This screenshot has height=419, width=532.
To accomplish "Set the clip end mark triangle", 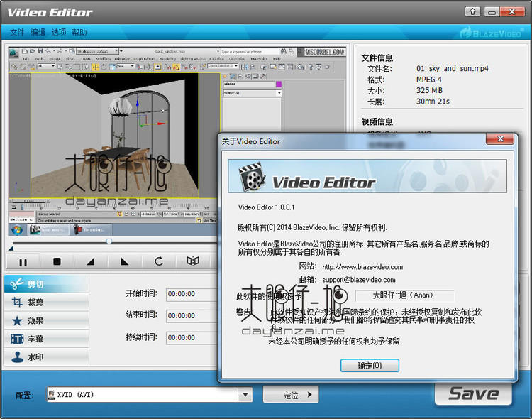I will 125,261.
